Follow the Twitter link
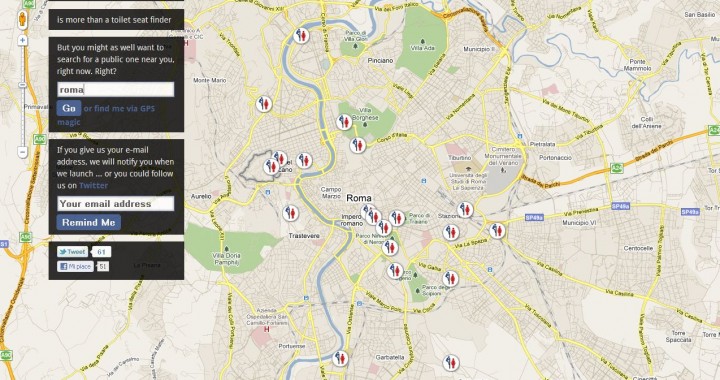 (x=94, y=185)
